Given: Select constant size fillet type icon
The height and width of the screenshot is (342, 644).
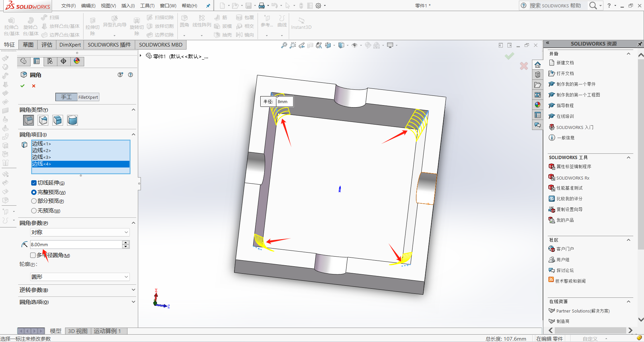Looking at the screenshot, I should coord(29,120).
